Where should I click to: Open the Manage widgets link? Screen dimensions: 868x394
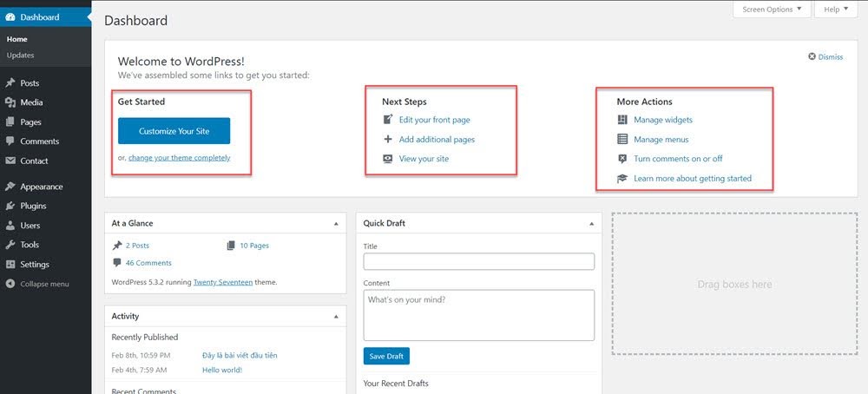tap(663, 120)
